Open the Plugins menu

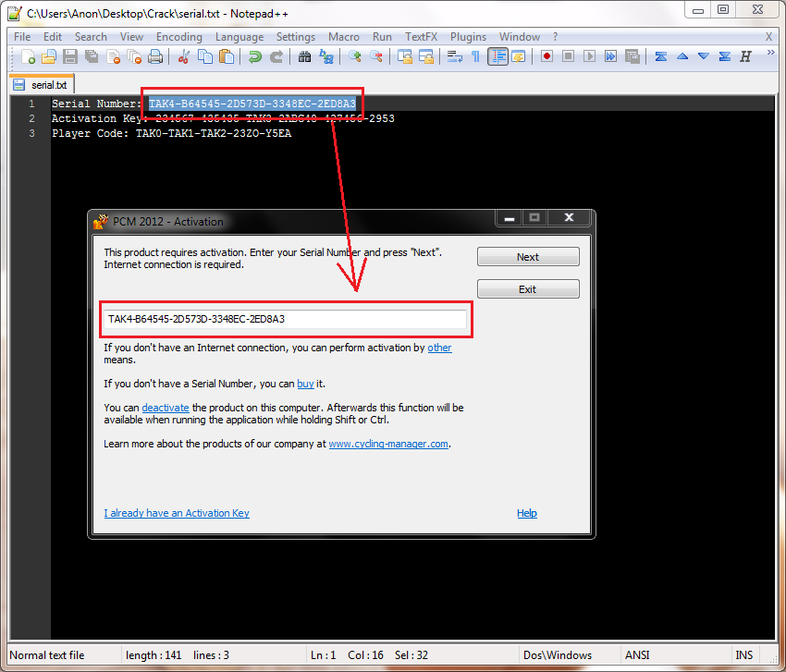tap(468, 37)
